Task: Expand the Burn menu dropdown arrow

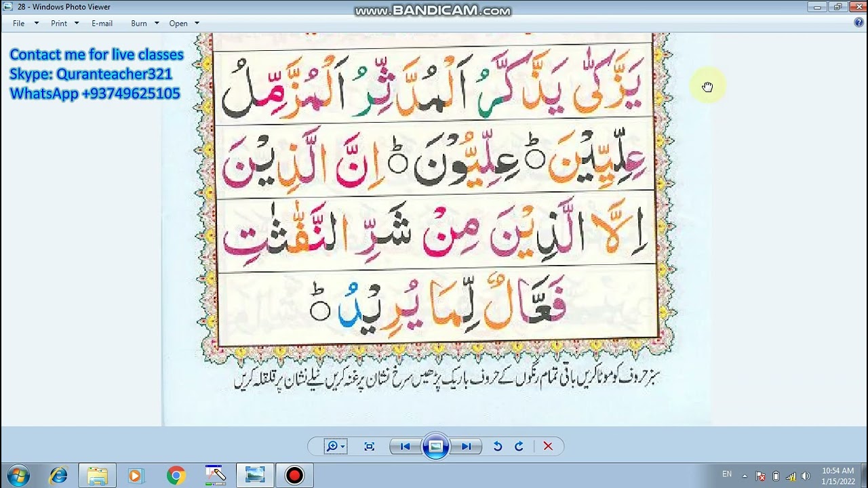Action: click(157, 23)
